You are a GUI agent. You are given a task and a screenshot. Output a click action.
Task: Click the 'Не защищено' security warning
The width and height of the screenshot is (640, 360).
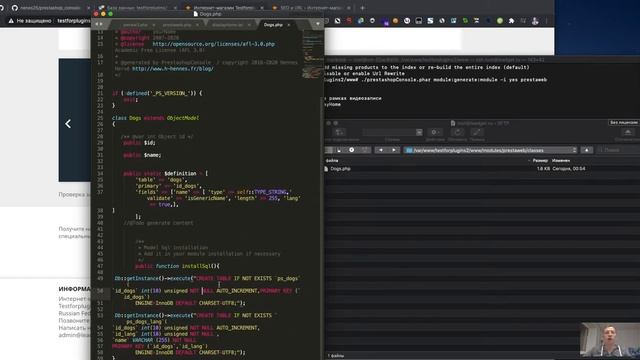(x=30, y=21)
